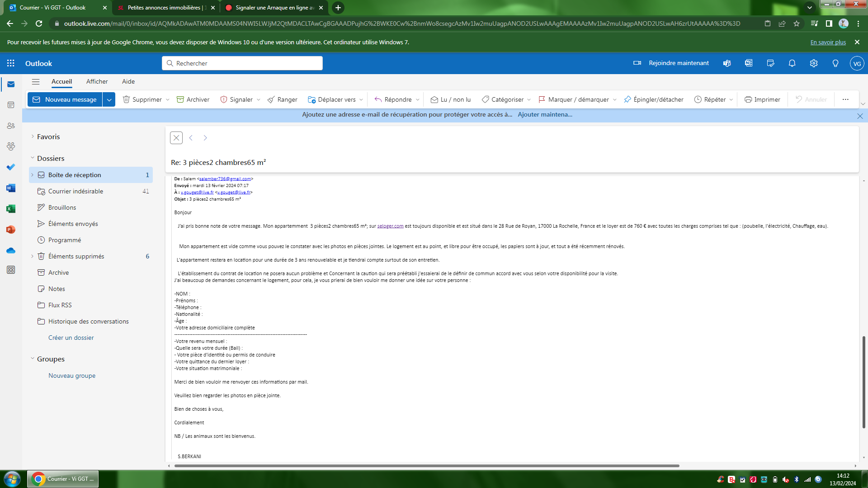Viewport: 868px width, 488px height.
Task: Switch to Signaler une Arnaque browser tab
Action: [274, 8]
